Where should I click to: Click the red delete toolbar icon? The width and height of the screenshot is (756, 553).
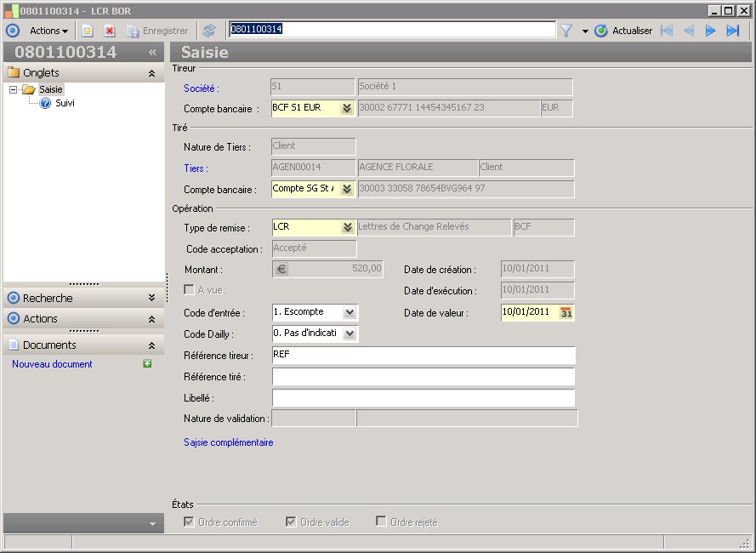tap(110, 31)
